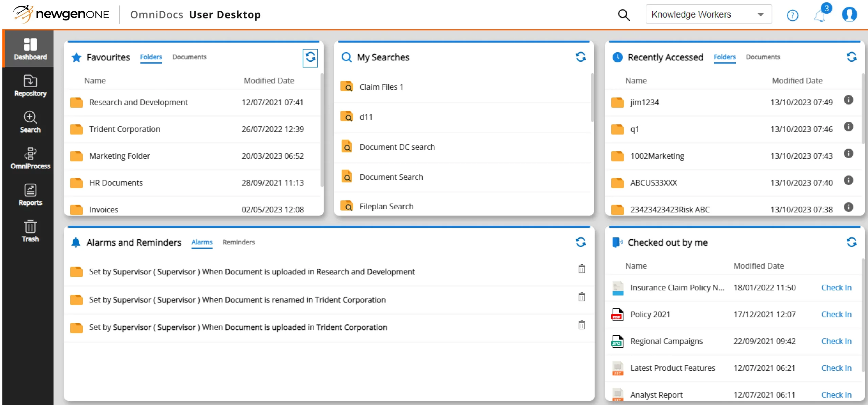Check In the Insurance Claim Policy document
The height and width of the screenshot is (405, 868).
click(x=836, y=287)
